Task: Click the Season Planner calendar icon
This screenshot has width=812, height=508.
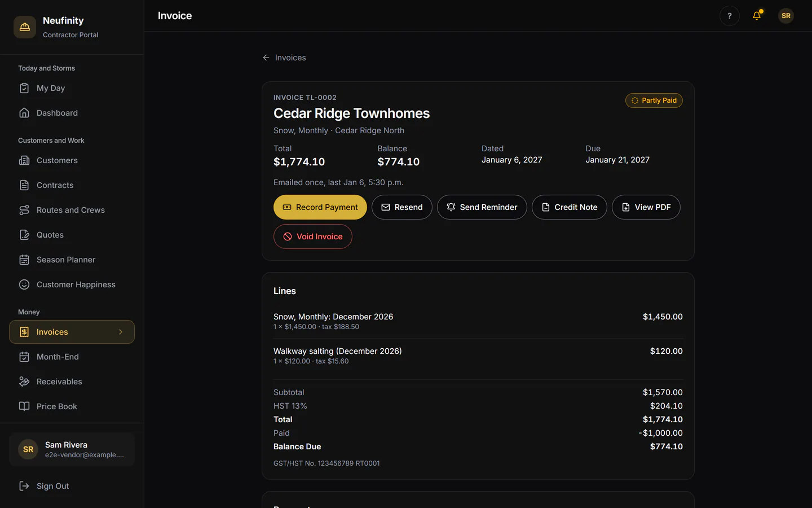Action: (x=24, y=260)
